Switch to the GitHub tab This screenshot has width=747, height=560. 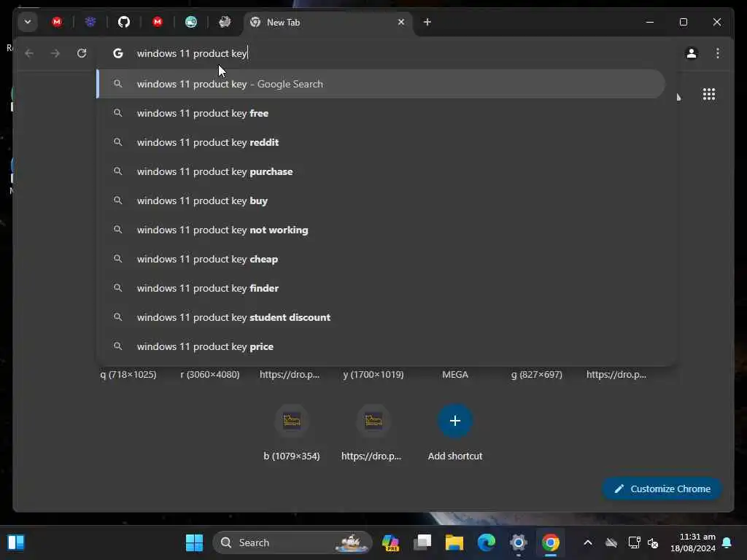click(x=124, y=22)
